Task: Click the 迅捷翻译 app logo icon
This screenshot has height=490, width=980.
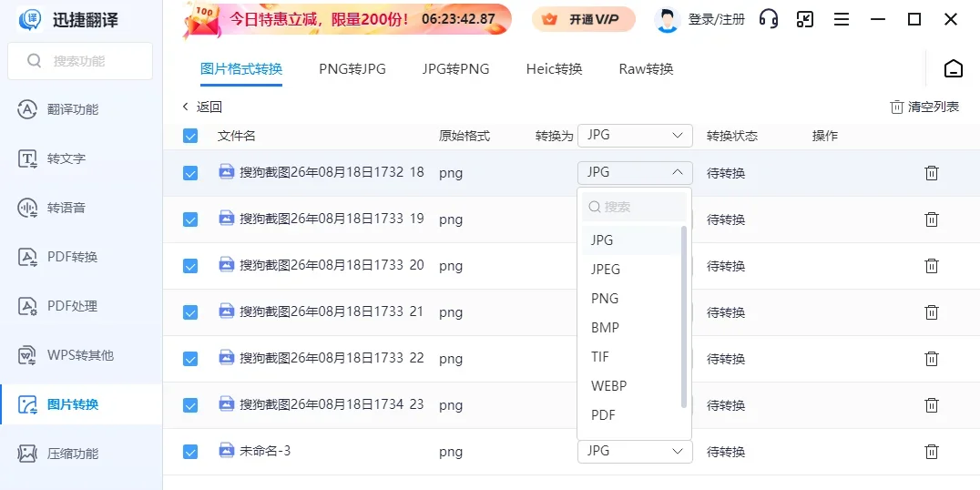Action: click(30, 19)
